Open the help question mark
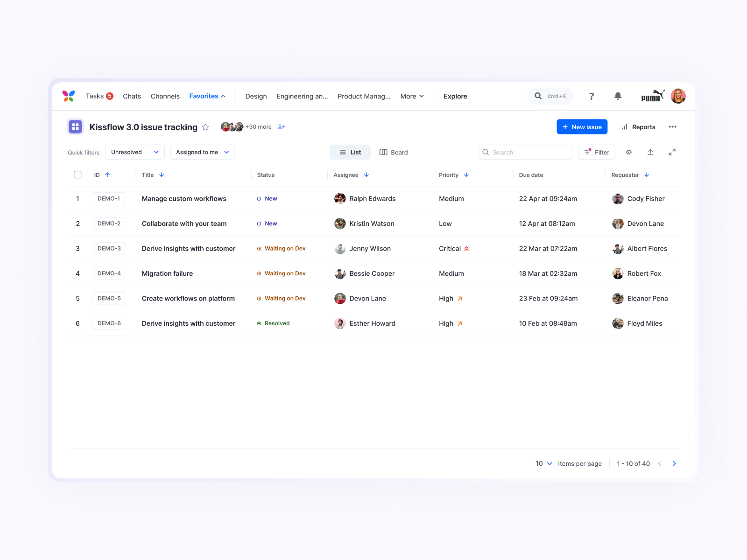This screenshot has height=560, width=747. pyautogui.click(x=592, y=96)
